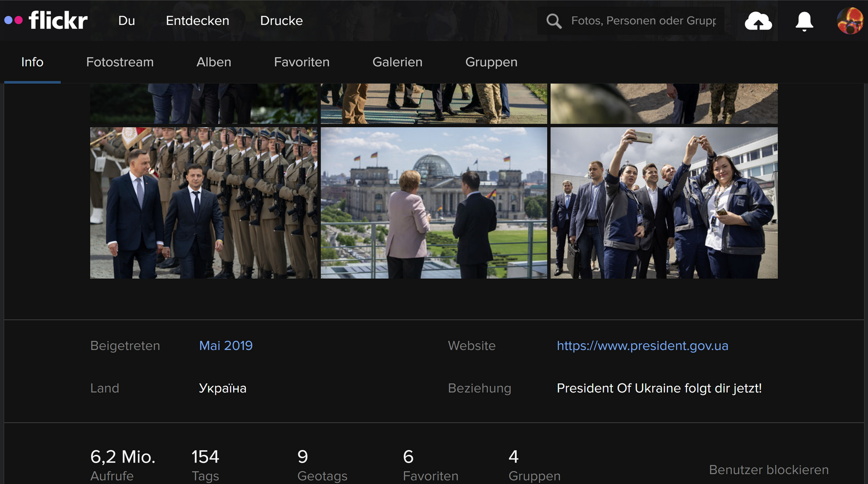Viewport: 868px width, 484px height.
Task: Select the Info tab
Action: coord(32,61)
